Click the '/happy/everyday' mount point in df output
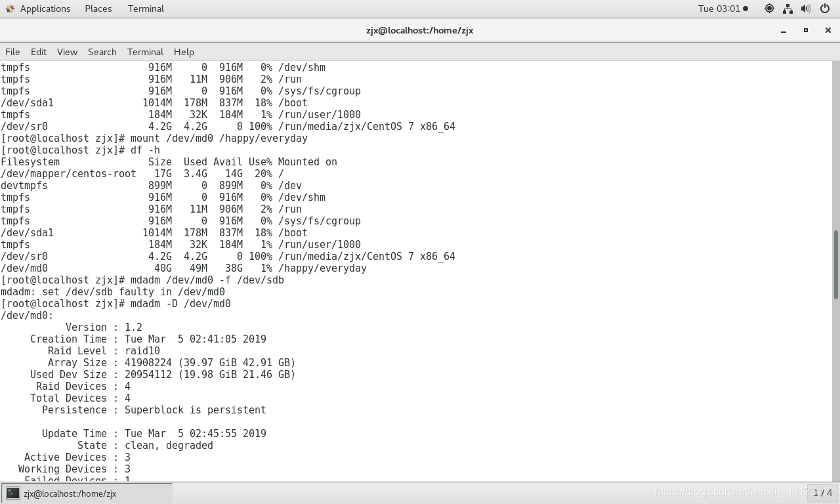The image size is (840, 504). [x=322, y=268]
